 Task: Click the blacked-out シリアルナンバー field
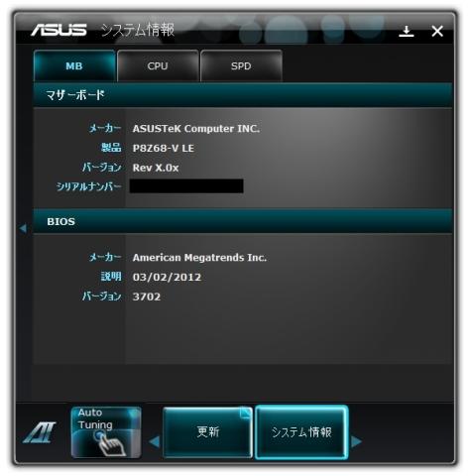click(186, 186)
